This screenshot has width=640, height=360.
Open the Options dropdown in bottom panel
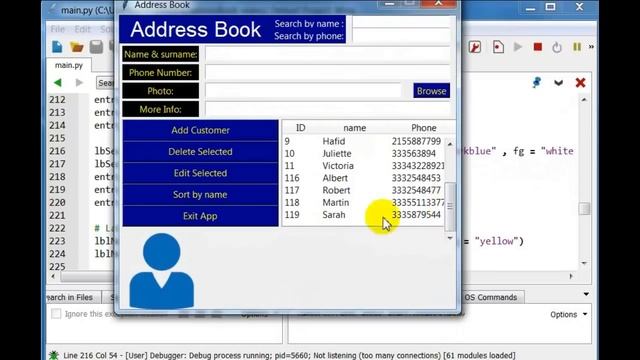tap(569, 314)
